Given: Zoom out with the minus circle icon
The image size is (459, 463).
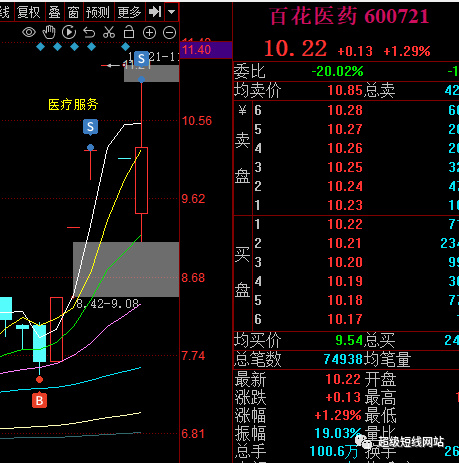Looking at the screenshot, I should (169, 33).
